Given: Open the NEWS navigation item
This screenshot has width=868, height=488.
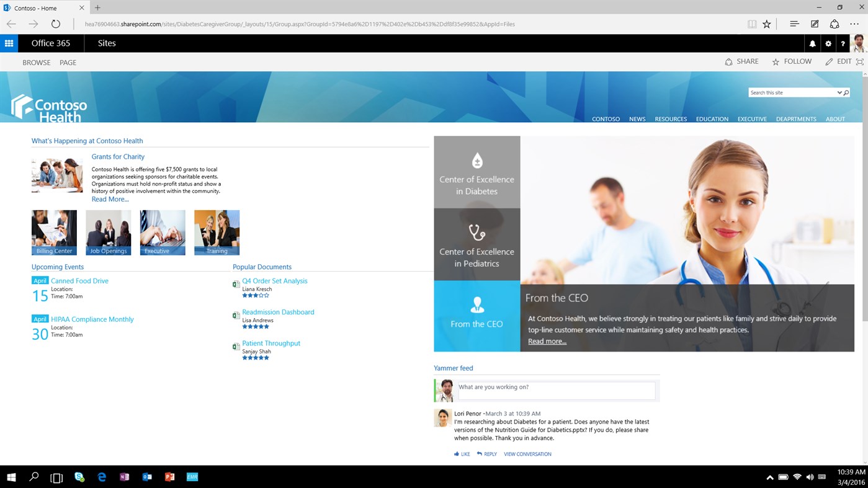Looking at the screenshot, I should pyautogui.click(x=637, y=119).
